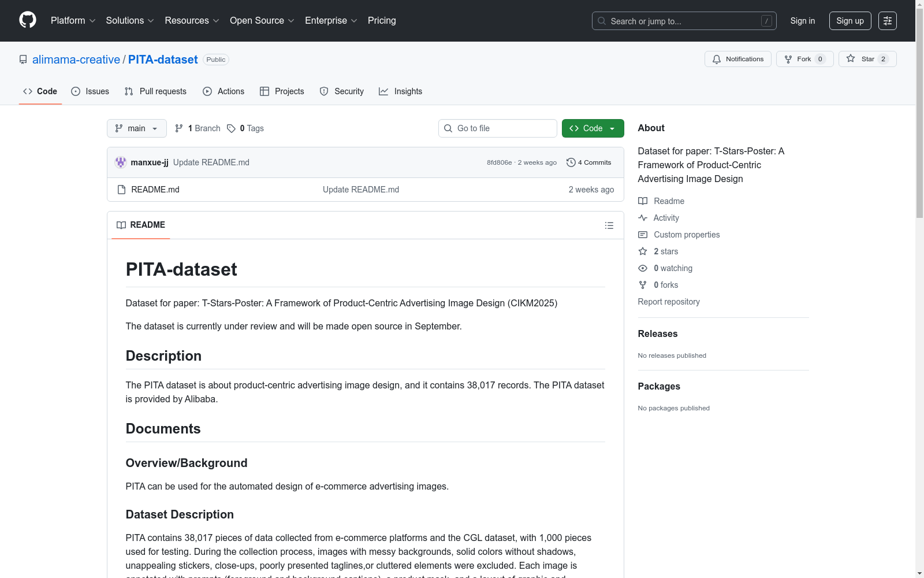Open the green Code dropdown button
This screenshot has width=924, height=578.
(593, 128)
